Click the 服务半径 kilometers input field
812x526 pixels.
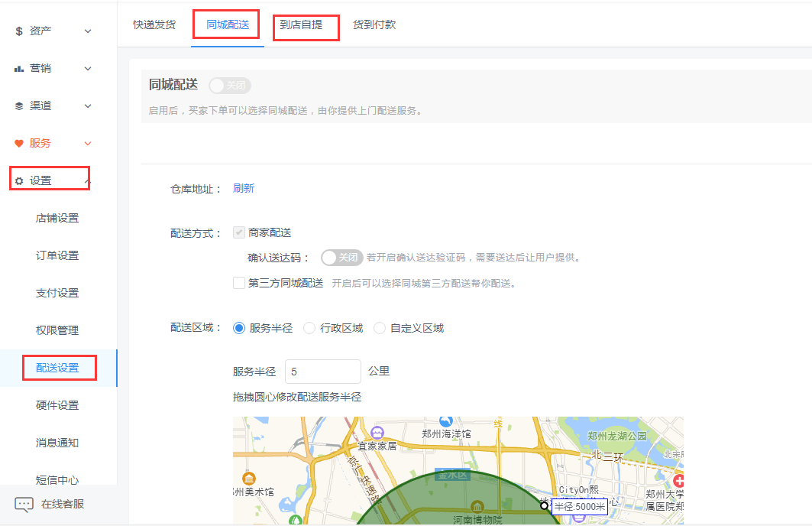tap(322, 372)
